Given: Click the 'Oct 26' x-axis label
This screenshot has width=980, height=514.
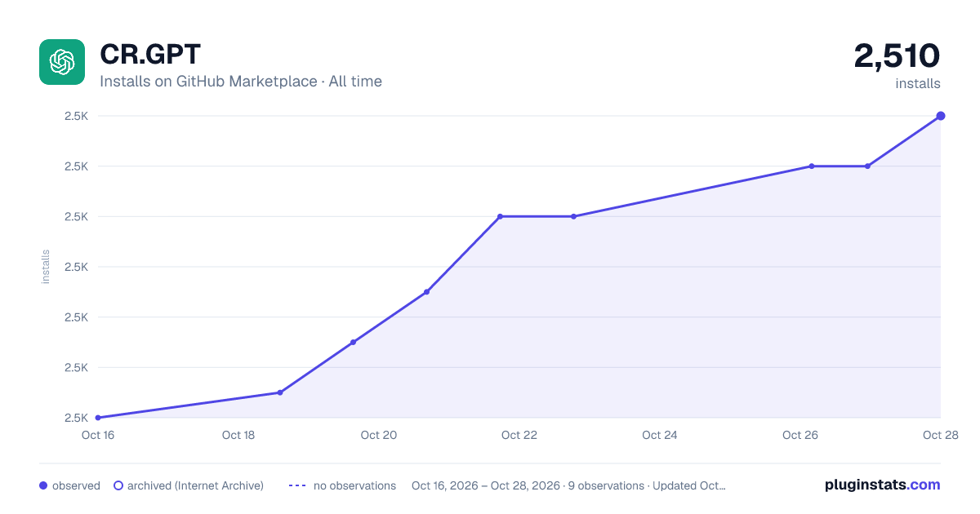Looking at the screenshot, I should (x=800, y=435).
